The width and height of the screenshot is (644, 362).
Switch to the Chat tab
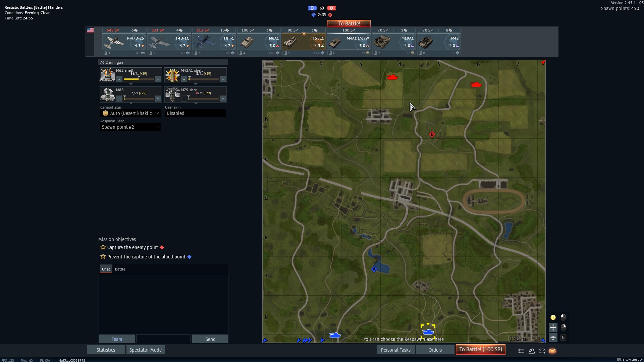point(106,269)
